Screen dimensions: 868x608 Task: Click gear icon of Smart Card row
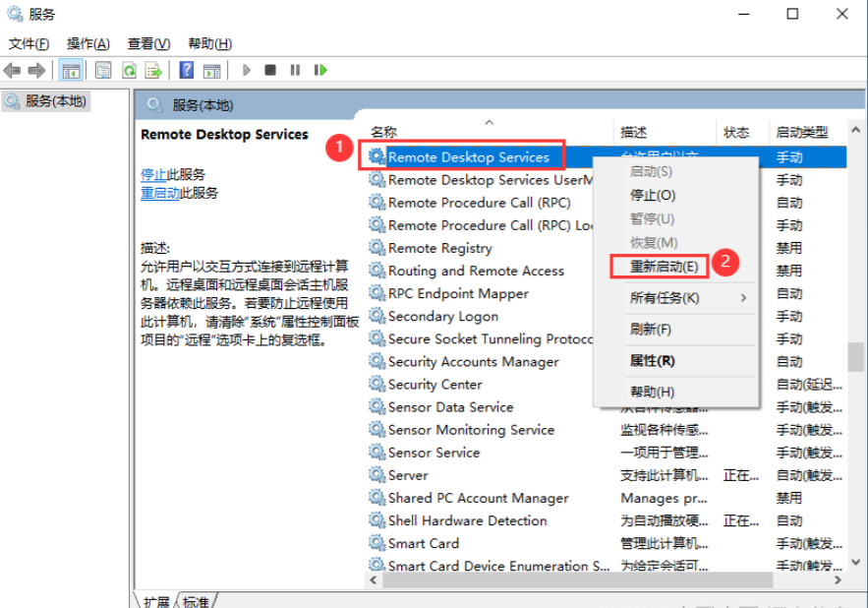coord(376,543)
